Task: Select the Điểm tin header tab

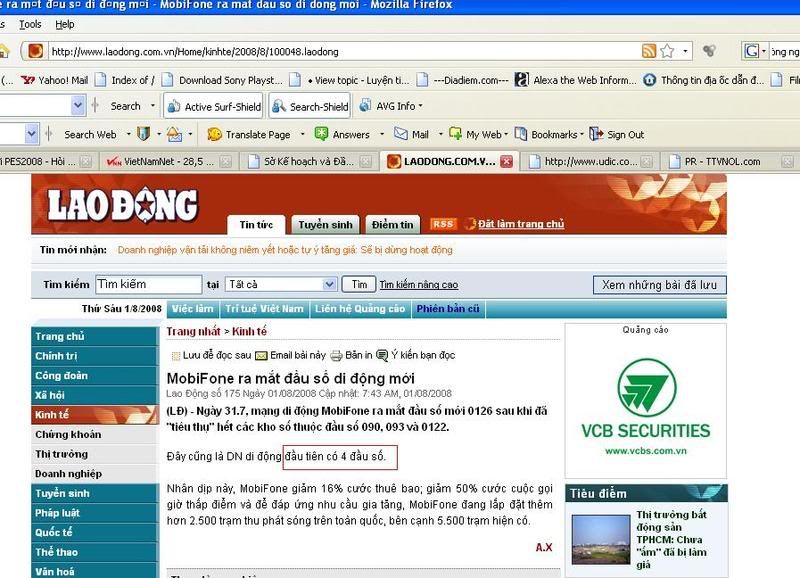Action: 392,224
